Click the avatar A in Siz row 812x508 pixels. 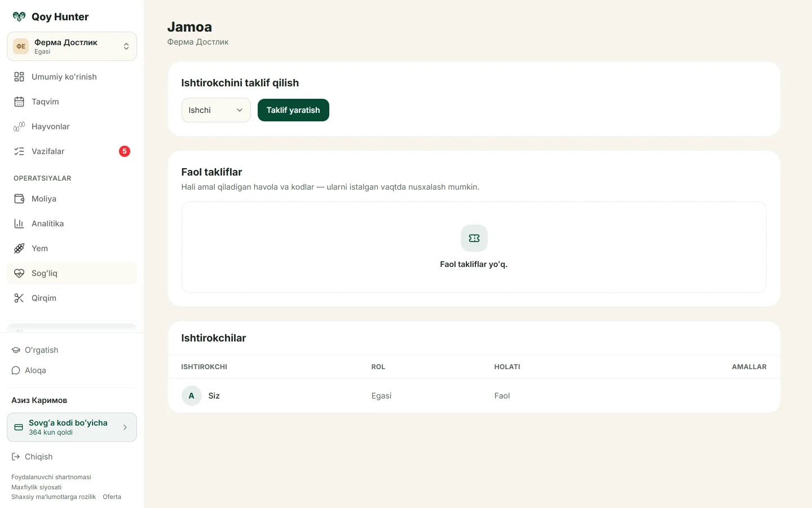(x=192, y=396)
